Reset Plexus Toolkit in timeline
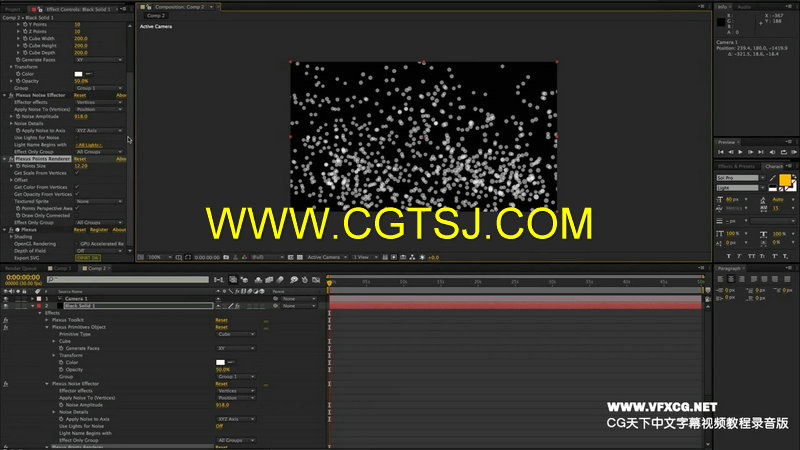Viewport: 800px width, 450px height. (x=221, y=320)
